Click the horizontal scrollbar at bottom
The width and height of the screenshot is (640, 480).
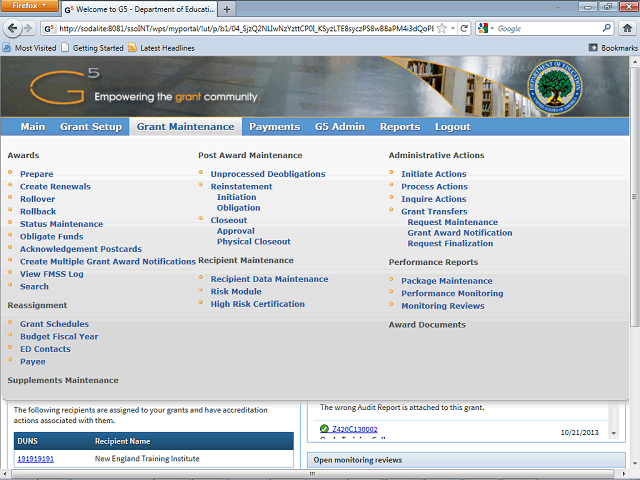point(314,474)
